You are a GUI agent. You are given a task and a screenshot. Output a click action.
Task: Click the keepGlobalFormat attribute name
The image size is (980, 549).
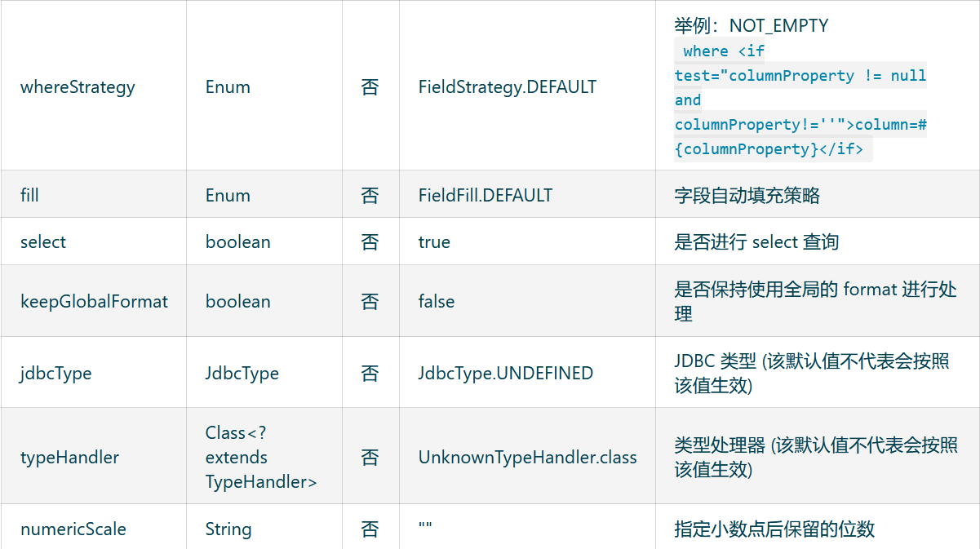pyautogui.click(x=94, y=301)
